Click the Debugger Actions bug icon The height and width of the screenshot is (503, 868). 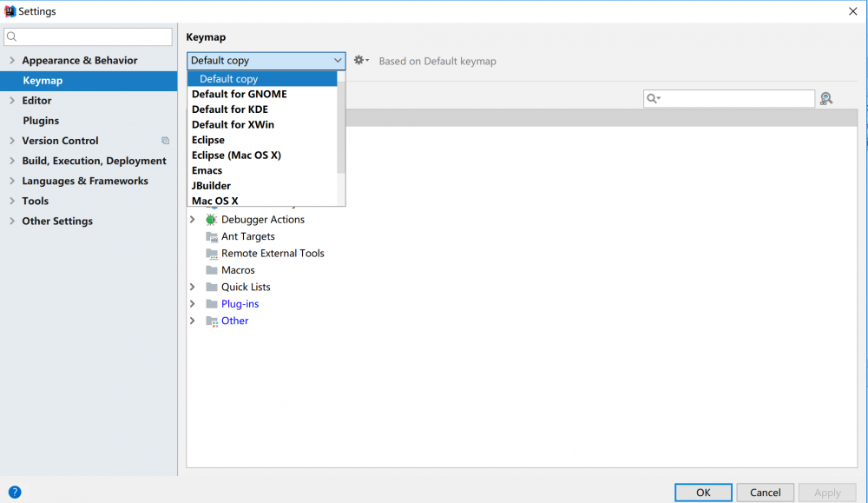tap(212, 220)
